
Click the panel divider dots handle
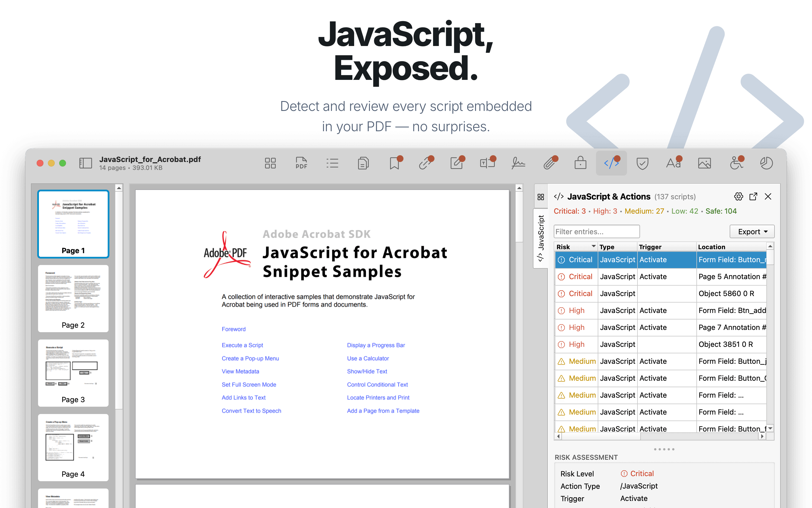pyautogui.click(x=664, y=449)
